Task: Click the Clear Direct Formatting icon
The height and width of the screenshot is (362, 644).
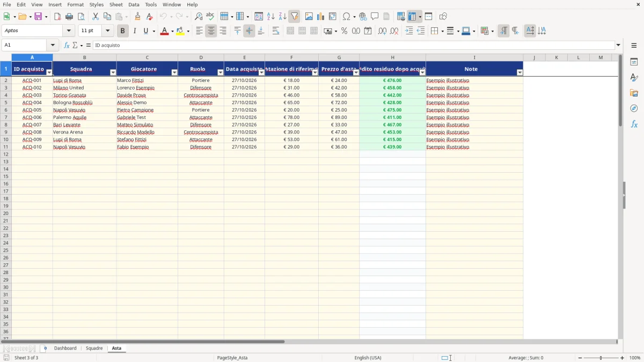Action: tap(149, 17)
